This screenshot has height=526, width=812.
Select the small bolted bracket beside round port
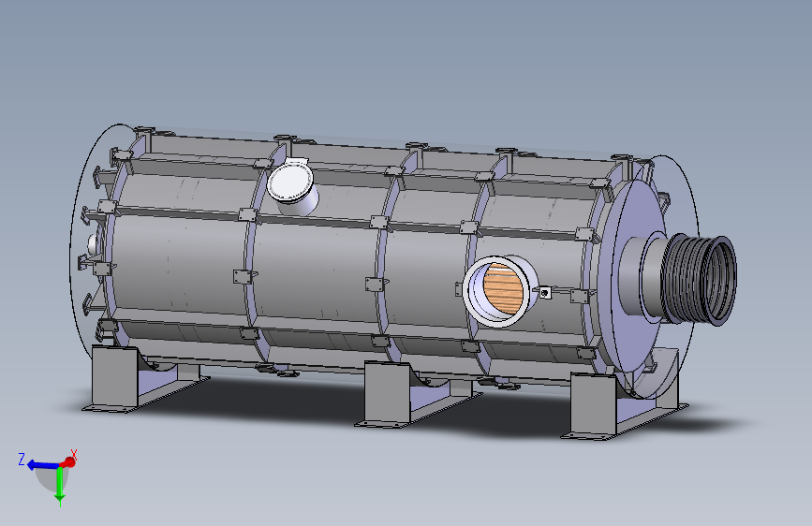545,293
